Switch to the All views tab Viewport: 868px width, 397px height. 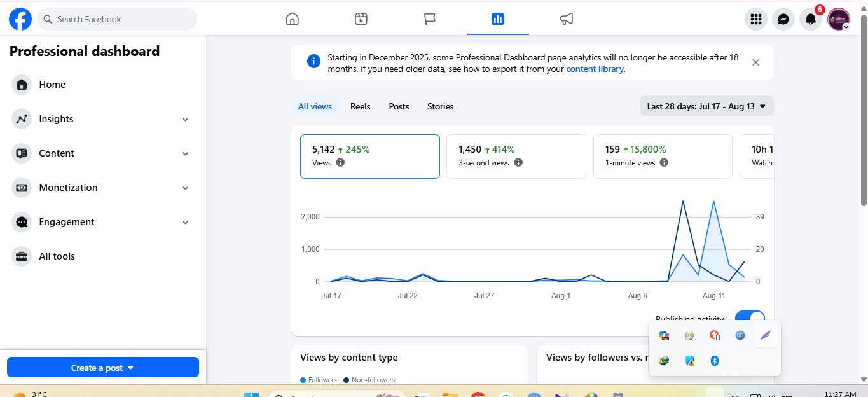315,106
